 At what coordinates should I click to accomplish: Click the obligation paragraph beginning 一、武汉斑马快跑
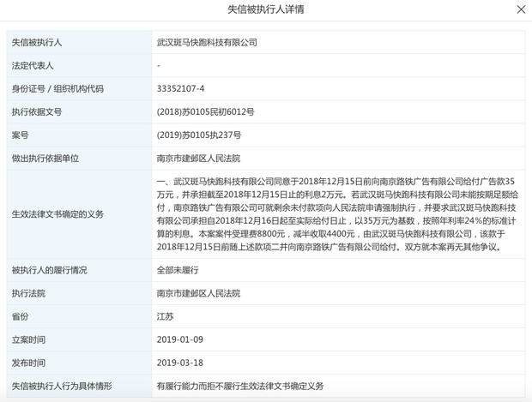tap(337, 214)
